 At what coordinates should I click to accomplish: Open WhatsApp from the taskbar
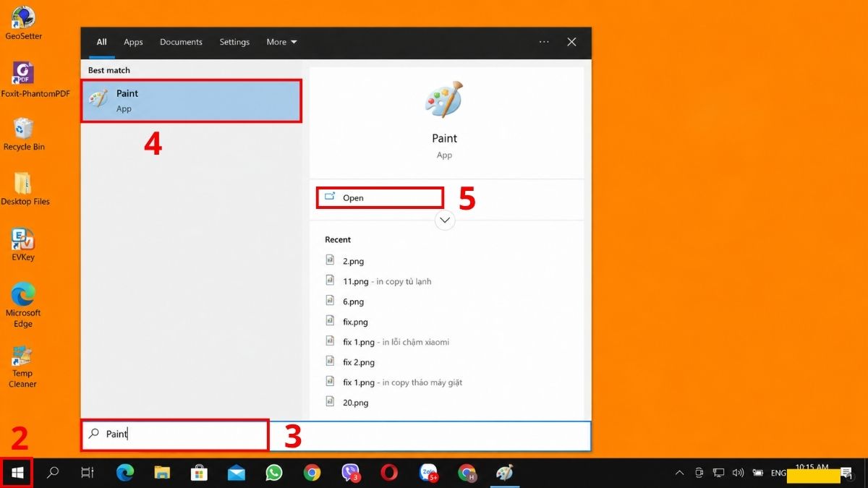coord(273,473)
